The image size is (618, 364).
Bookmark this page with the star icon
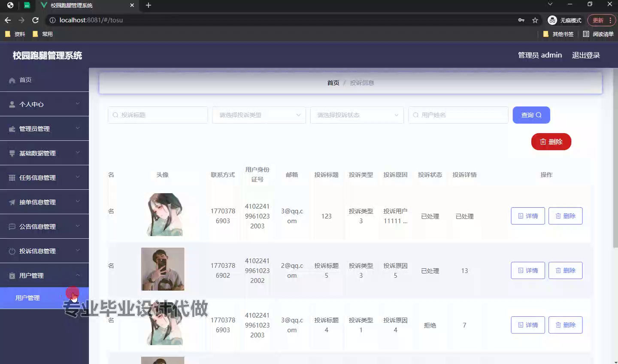pos(535,20)
